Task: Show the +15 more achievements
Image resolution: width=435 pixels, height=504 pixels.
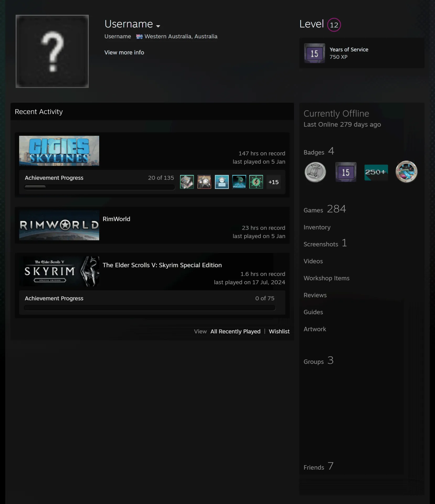Action: coord(273,182)
